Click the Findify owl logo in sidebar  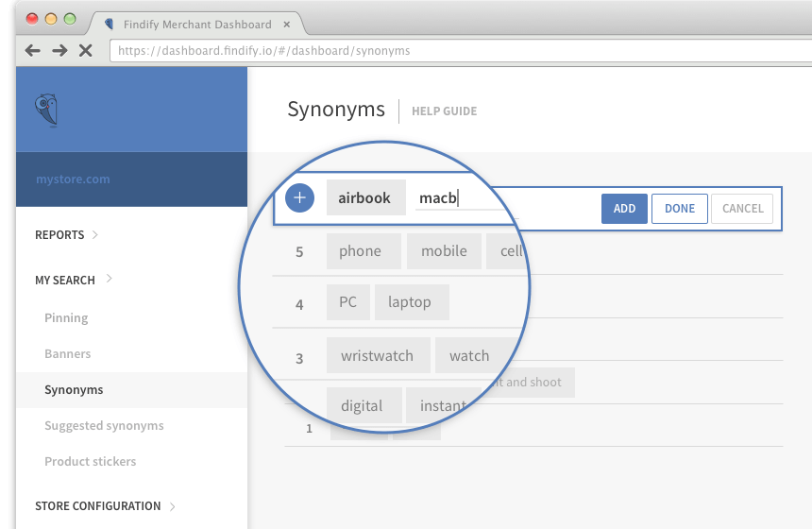click(x=45, y=111)
